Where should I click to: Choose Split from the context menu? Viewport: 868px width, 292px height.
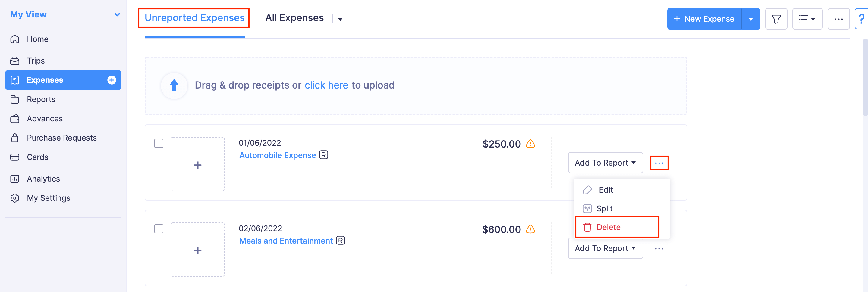604,208
